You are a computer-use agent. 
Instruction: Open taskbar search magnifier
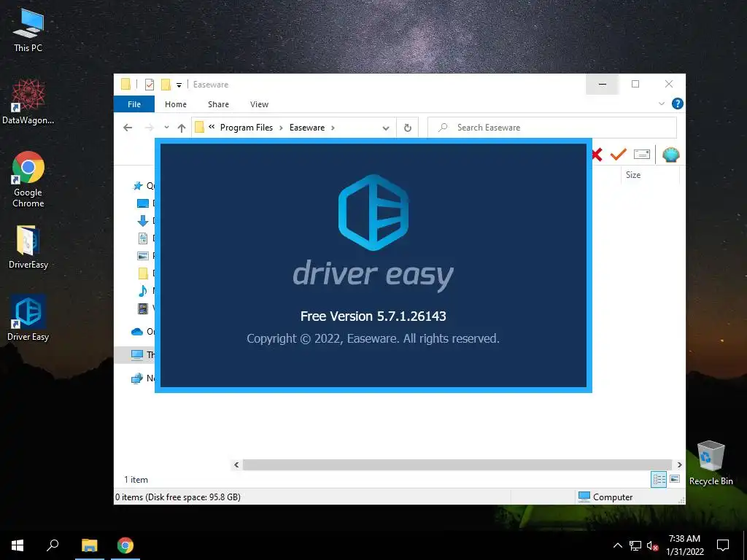point(53,545)
